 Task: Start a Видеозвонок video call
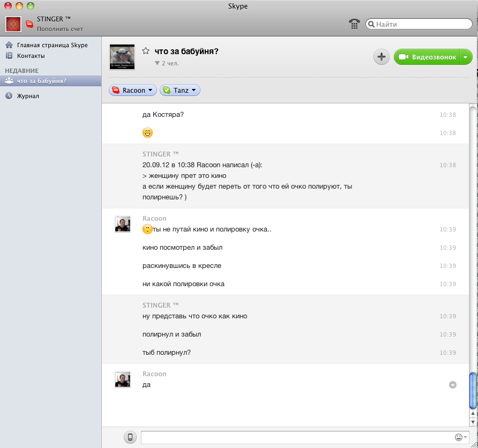(x=427, y=57)
